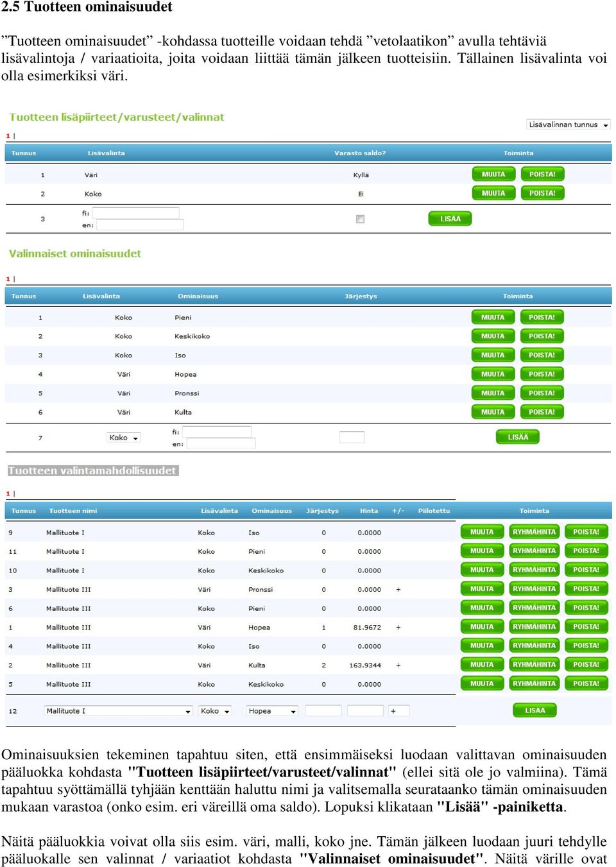Click the Varasto saldo? column header
Image resolution: width=616 pixels, height=867 pixels.
(360, 153)
